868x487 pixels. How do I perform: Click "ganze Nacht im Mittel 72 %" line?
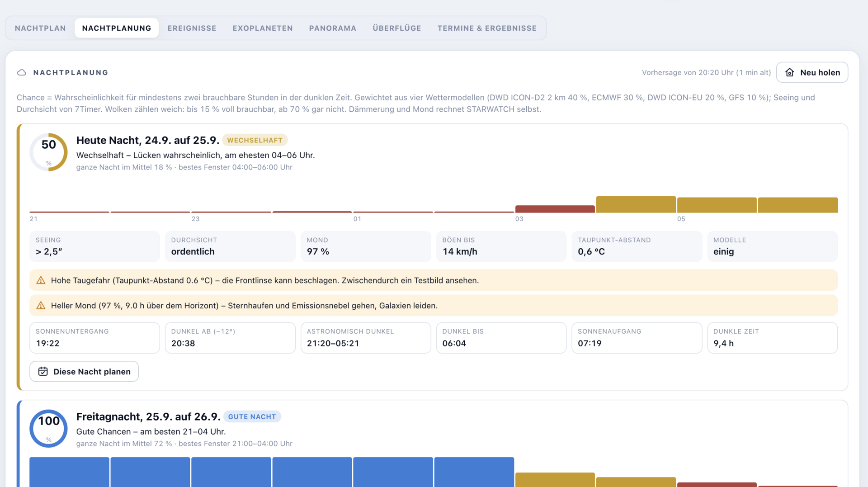point(184,444)
